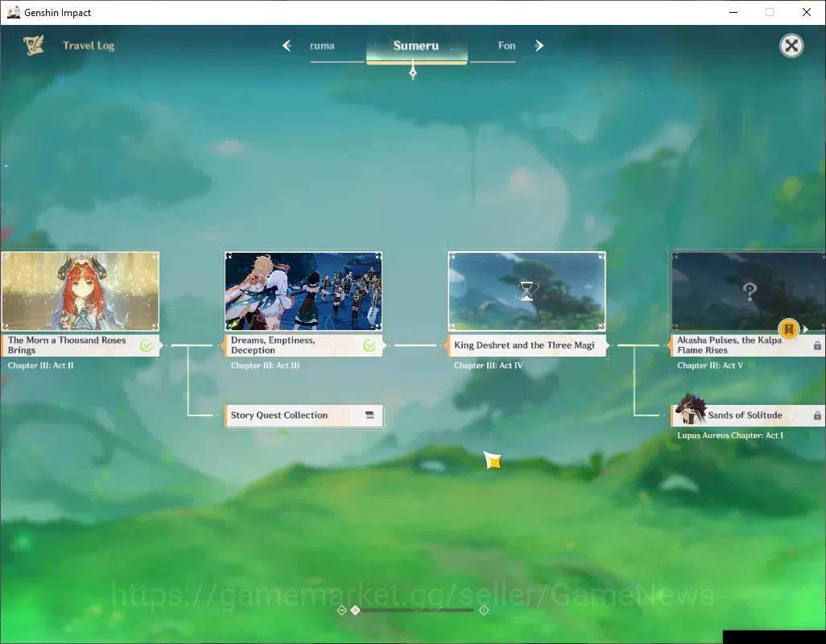Select Akasha Pulses, the Kalpa Flame Rises title

pyautogui.click(x=749, y=345)
